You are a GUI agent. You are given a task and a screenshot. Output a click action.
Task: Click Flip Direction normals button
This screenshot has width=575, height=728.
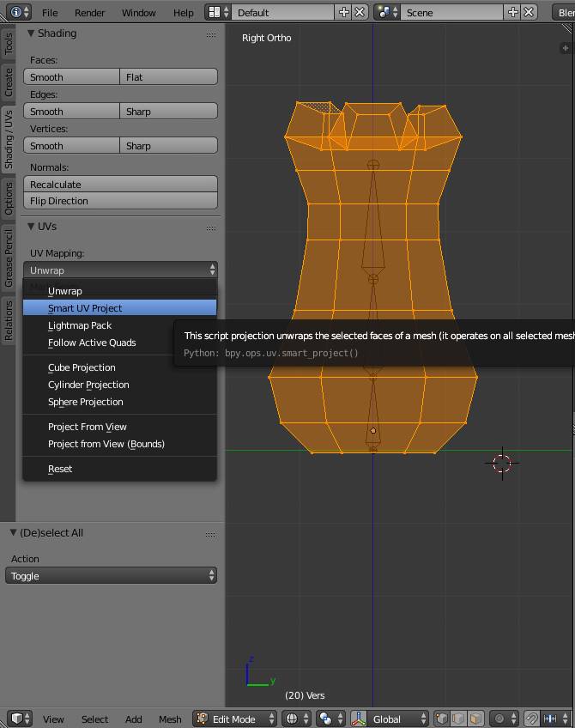click(120, 201)
